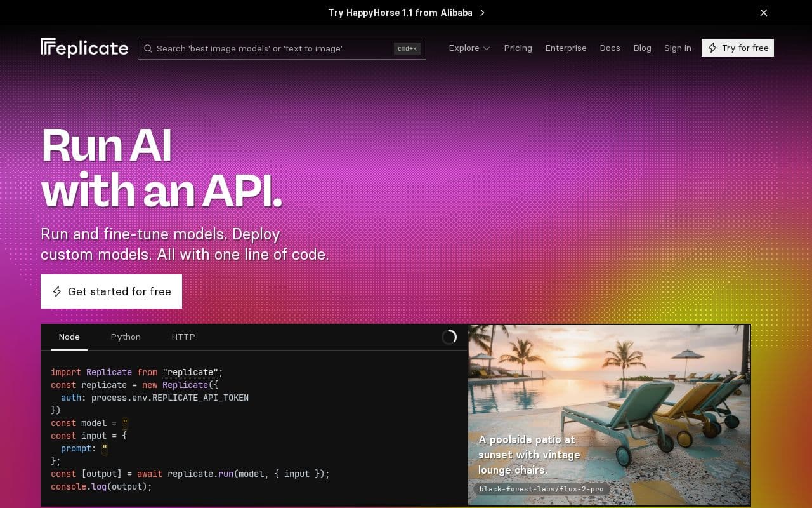
Task: Go to the Pricing page
Action: point(518,48)
